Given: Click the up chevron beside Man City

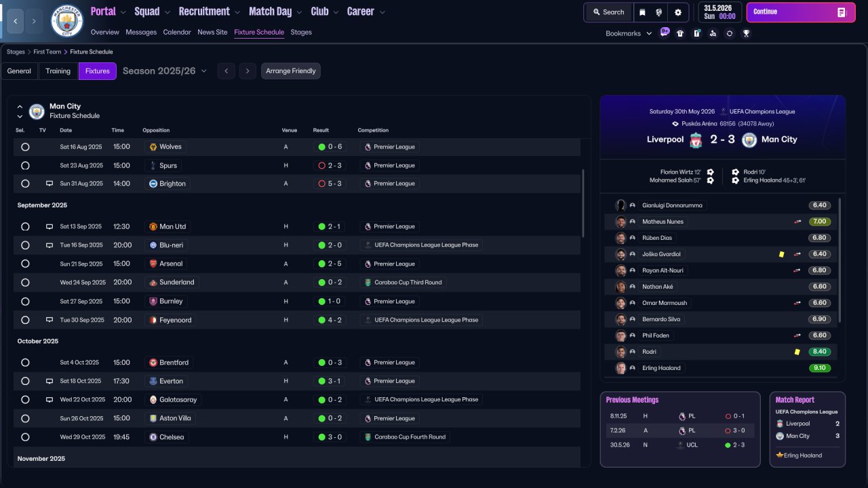Looking at the screenshot, I should coord(20,106).
